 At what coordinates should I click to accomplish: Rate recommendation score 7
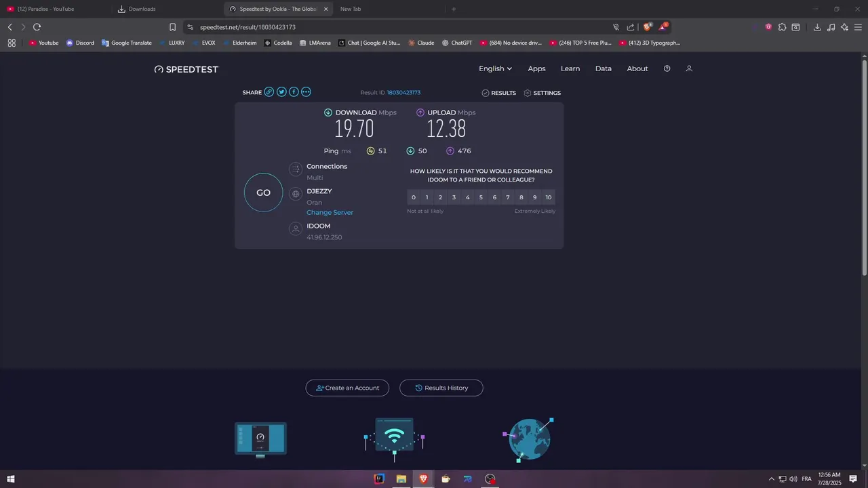(508, 197)
